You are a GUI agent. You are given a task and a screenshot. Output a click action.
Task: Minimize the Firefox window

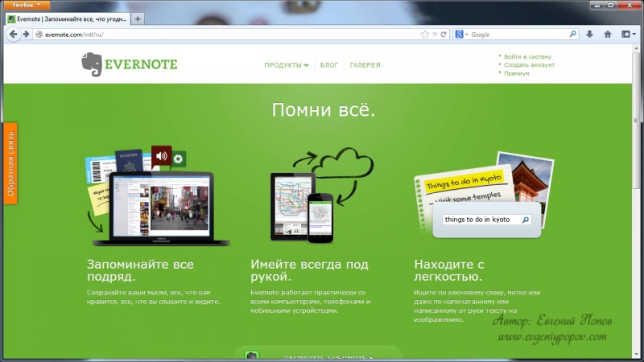click(x=597, y=5)
